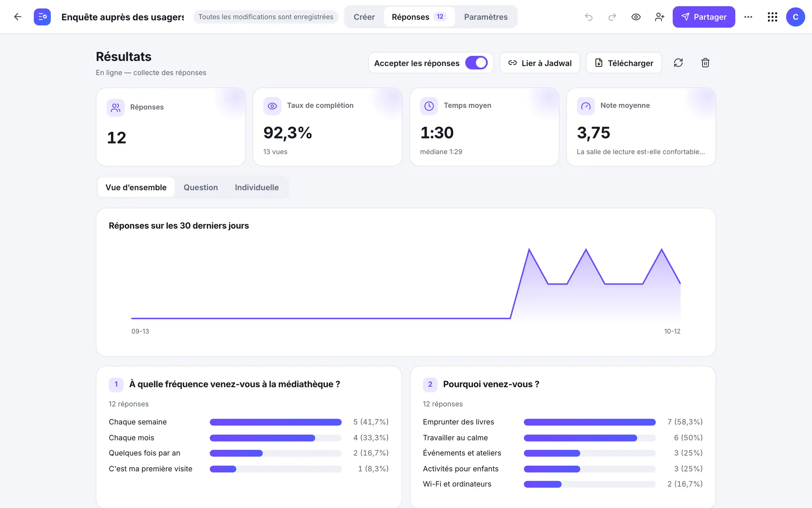Viewport: 812px width, 508px height.
Task: Select the Réponses tab
Action: pyautogui.click(x=419, y=17)
